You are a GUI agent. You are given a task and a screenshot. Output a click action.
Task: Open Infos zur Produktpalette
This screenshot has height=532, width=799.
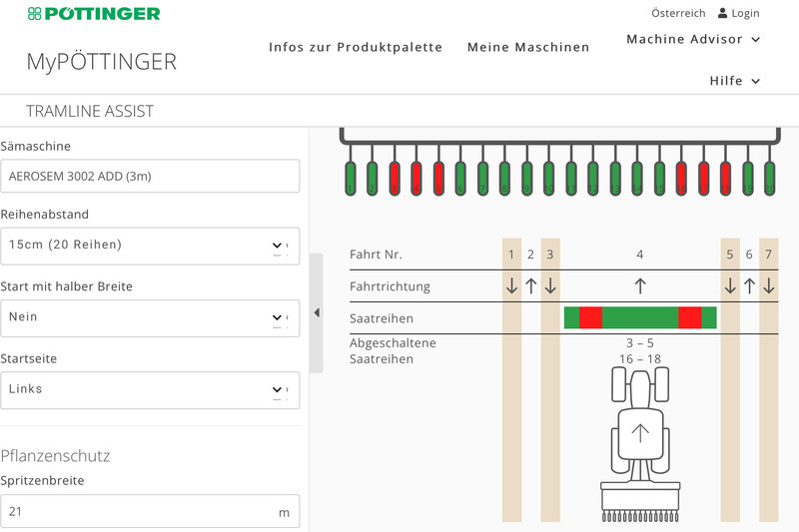tap(356, 47)
